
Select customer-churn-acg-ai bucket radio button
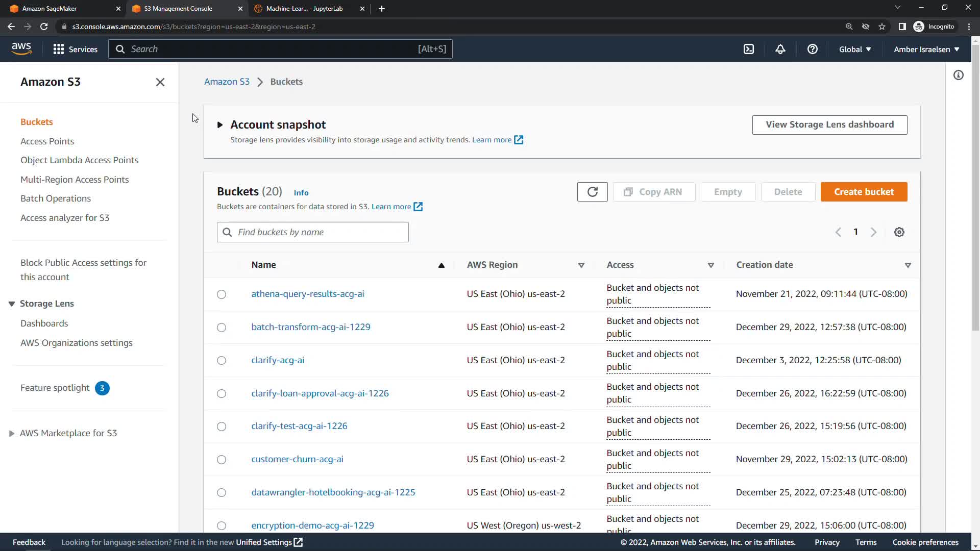tap(221, 460)
